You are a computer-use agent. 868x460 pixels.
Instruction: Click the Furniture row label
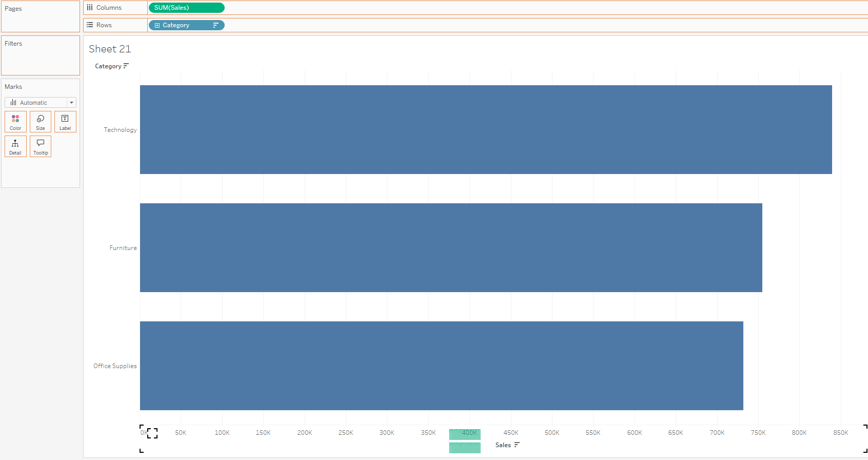pos(123,248)
